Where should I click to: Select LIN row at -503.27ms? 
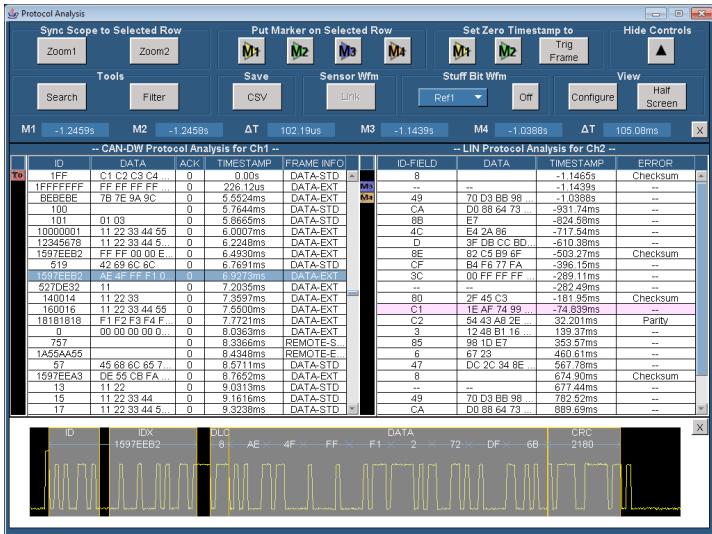536,254
